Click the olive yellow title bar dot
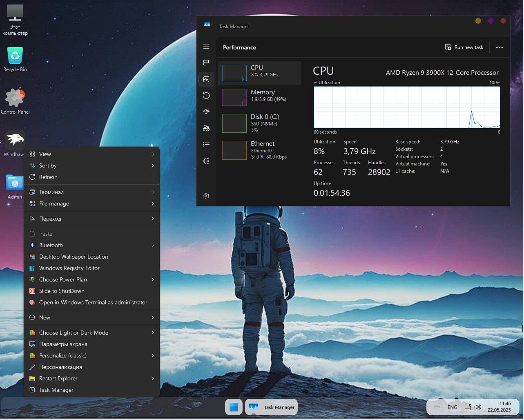524x420 pixels. [478, 21]
